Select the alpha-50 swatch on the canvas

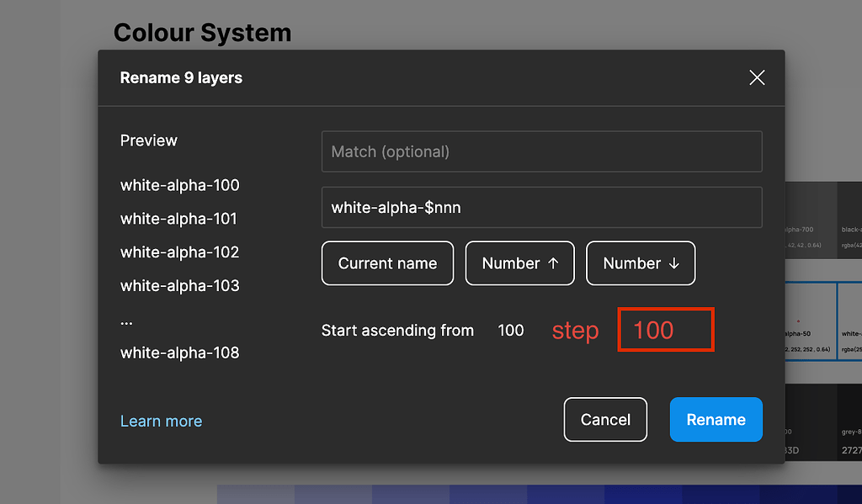[810, 321]
